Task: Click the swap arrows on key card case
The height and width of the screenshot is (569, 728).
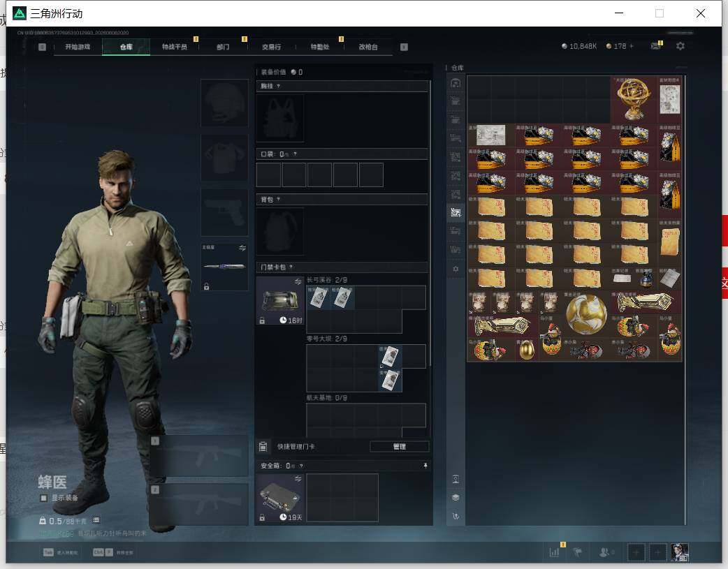Action: (298, 282)
